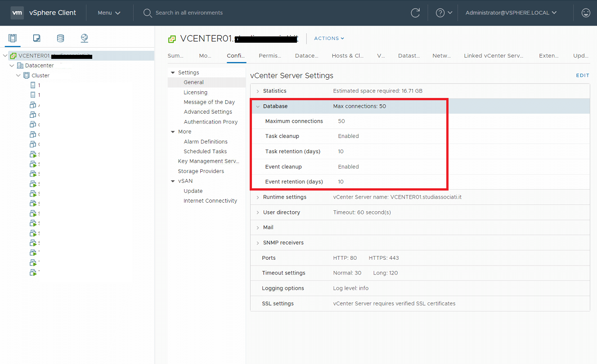Collapse the More section triangle
Viewport: 597px width, 364px height.
click(x=173, y=132)
